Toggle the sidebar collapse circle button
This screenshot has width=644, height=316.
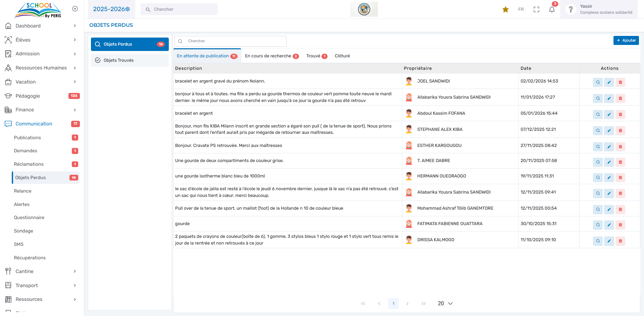click(x=75, y=9)
